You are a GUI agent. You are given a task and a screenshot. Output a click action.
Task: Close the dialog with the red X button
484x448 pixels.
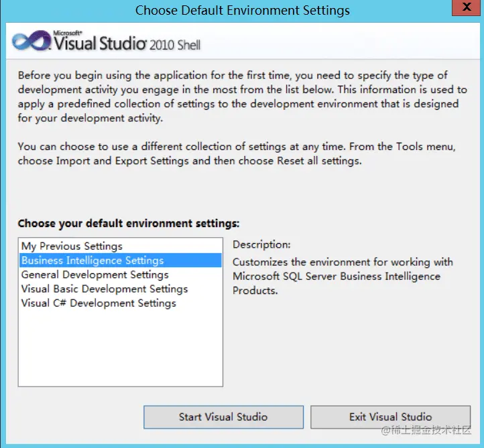[x=467, y=7]
